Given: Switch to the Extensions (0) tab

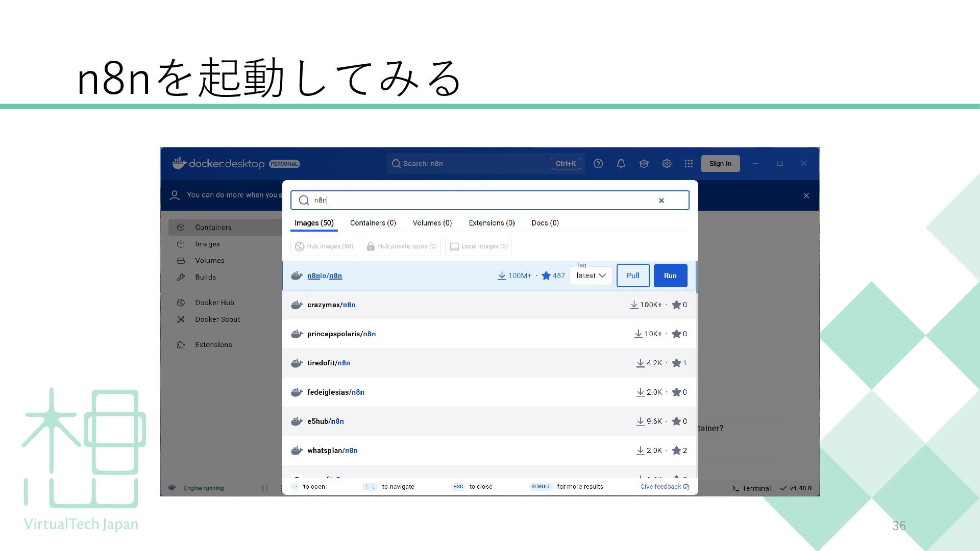Looking at the screenshot, I should (492, 223).
